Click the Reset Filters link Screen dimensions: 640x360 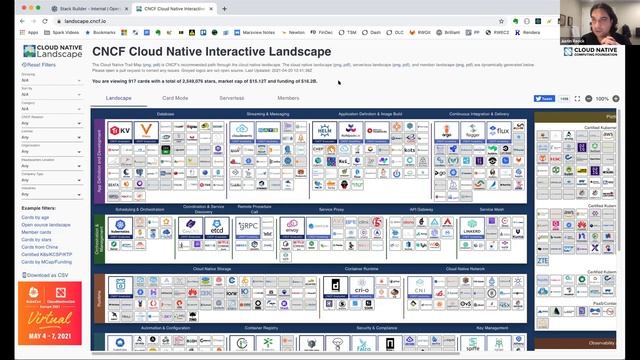(39, 65)
